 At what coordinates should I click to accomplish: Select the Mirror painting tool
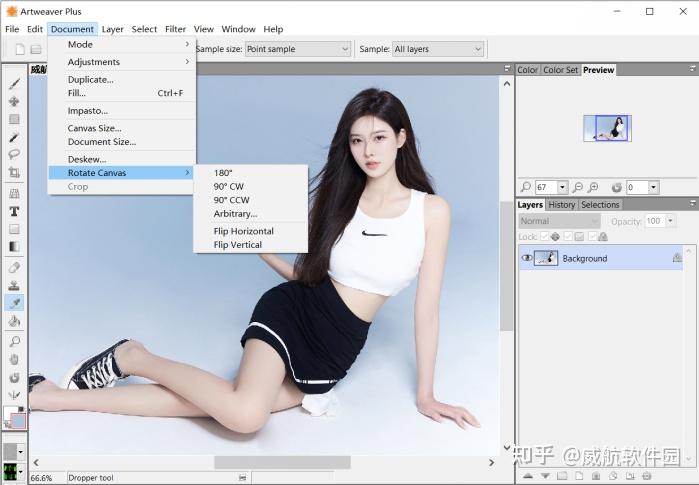coord(14,395)
